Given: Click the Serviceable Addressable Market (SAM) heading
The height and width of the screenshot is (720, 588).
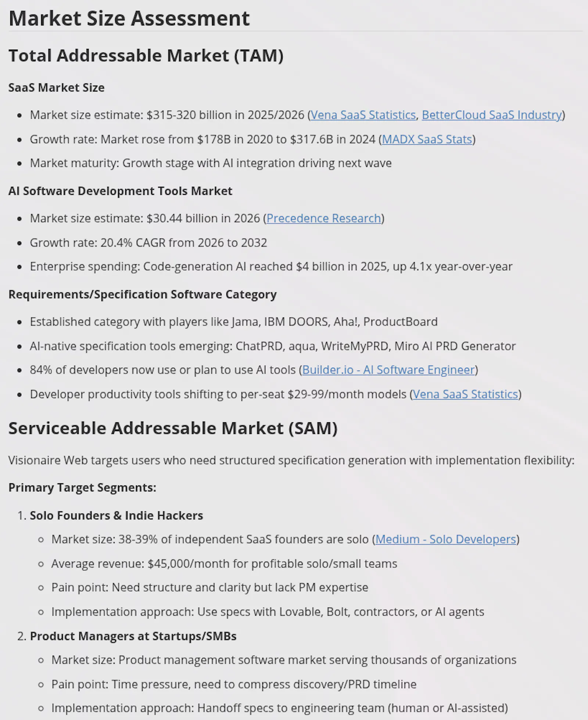Looking at the screenshot, I should click(173, 428).
